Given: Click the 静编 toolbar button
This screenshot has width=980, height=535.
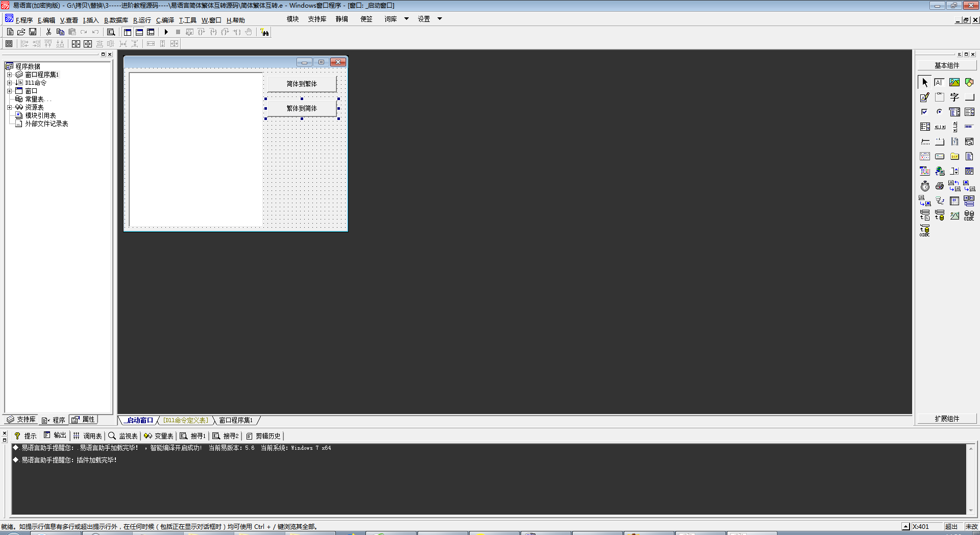Looking at the screenshot, I should 341,19.
